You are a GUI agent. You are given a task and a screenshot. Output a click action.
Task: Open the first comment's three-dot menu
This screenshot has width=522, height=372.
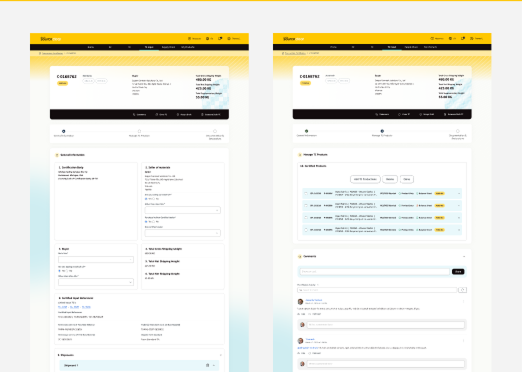463,301
